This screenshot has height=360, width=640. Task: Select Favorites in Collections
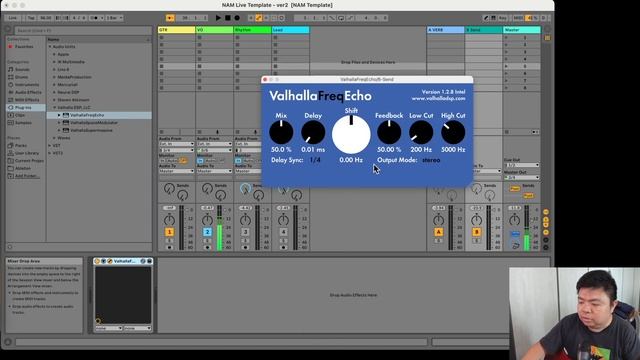pyautogui.click(x=24, y=47)
